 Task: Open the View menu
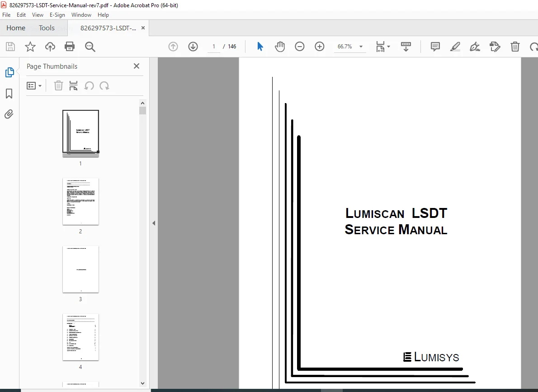pos(38,15)
